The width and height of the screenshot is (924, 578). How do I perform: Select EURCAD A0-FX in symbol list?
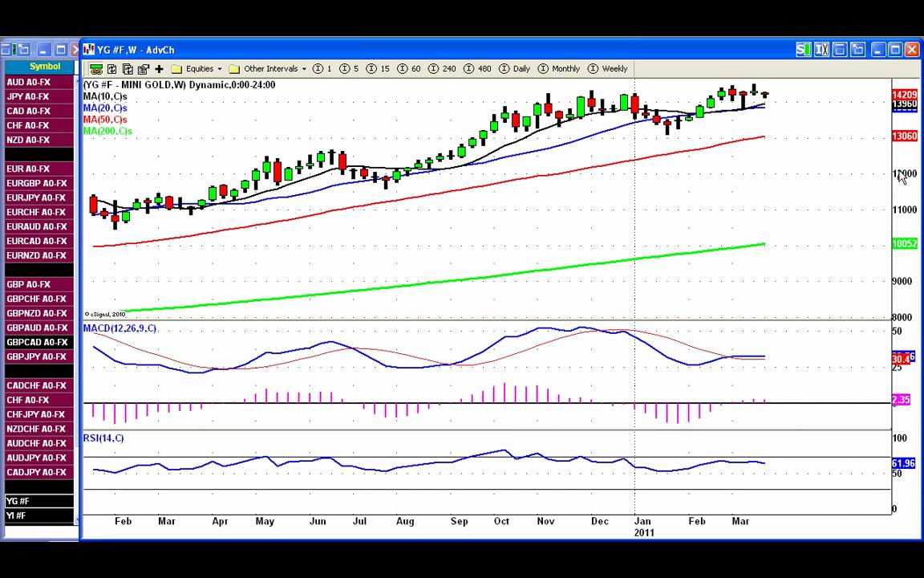coord(39,241)
